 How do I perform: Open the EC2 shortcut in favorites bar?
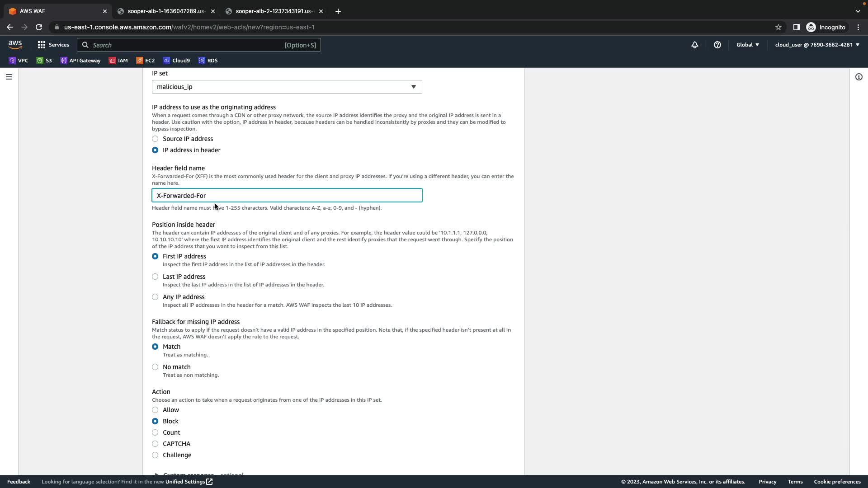[146, 61]
